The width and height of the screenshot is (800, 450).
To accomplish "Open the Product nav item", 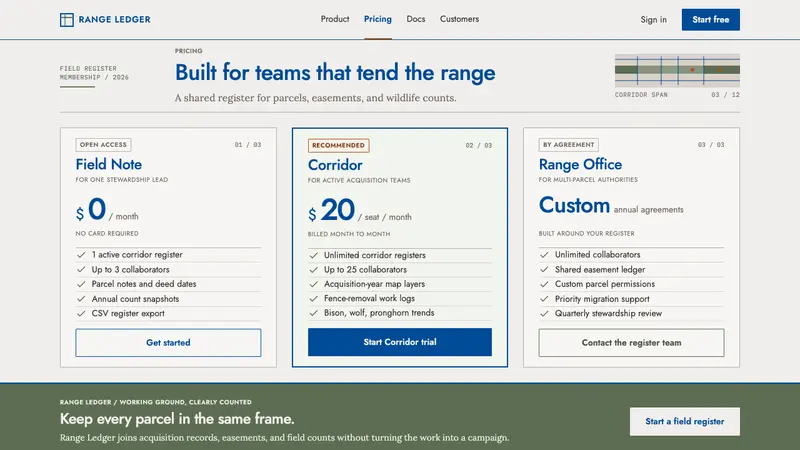I will coord(335,19).
